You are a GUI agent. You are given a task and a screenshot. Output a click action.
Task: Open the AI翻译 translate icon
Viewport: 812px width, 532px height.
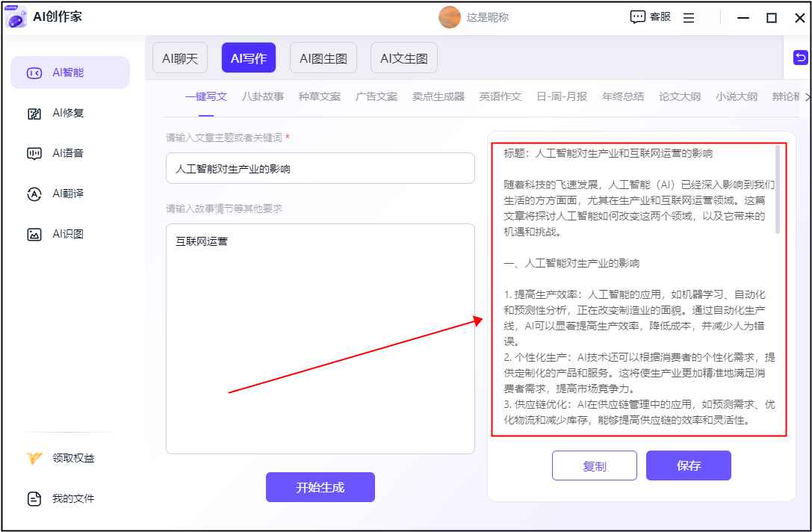34,194
